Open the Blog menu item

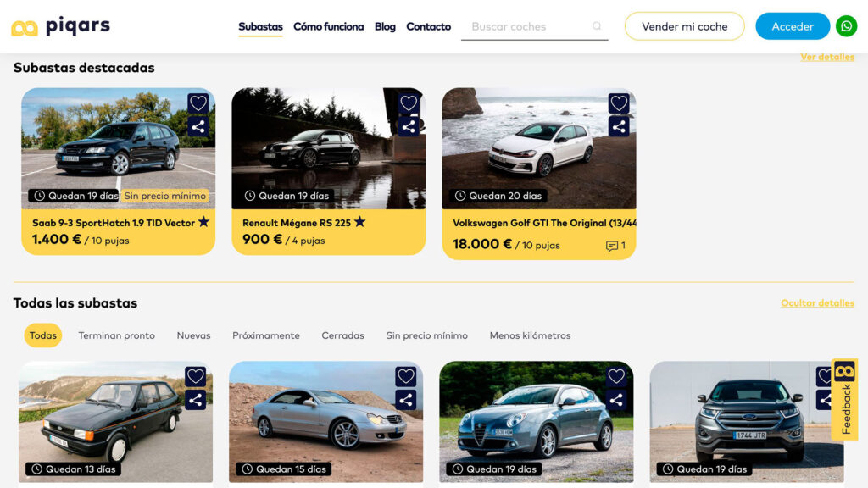[x=385, y=26]
